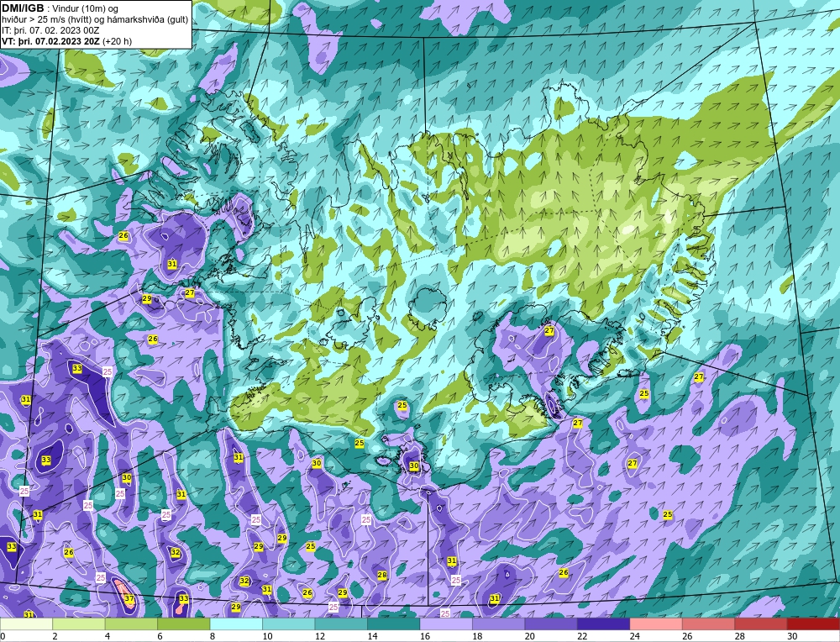Select the 20–22 m/s violet legend swatch

551,624
